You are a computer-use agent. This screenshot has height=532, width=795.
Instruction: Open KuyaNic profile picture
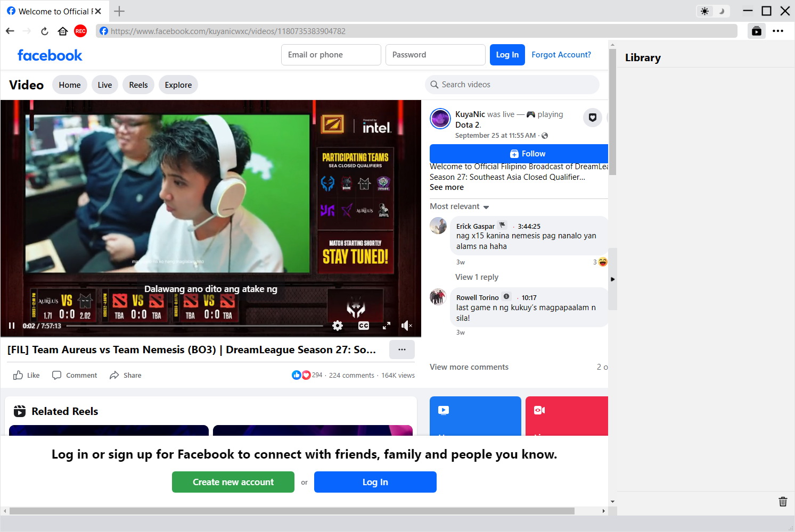440,119
